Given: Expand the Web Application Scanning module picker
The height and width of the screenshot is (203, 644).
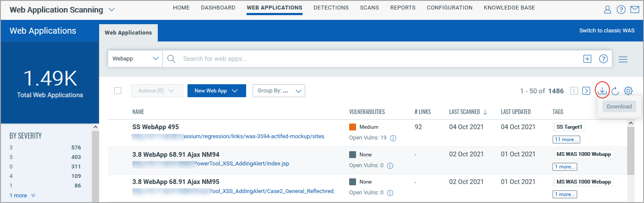Looking at the screenshot, I should click(112, 10).
